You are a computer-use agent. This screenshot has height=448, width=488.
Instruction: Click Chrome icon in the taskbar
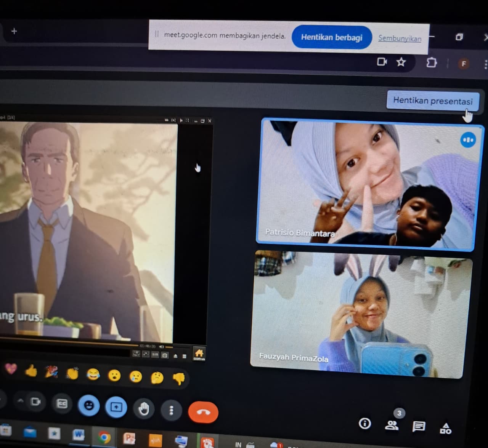(104, 437)
